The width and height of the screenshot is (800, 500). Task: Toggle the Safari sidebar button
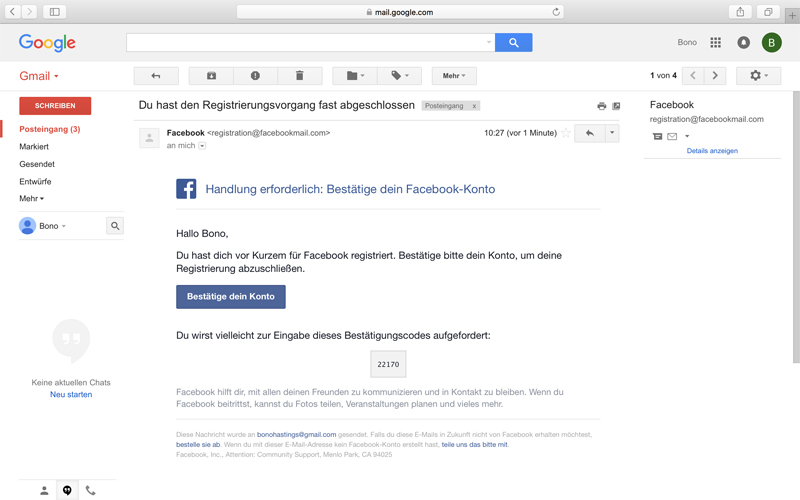(55, 11)
